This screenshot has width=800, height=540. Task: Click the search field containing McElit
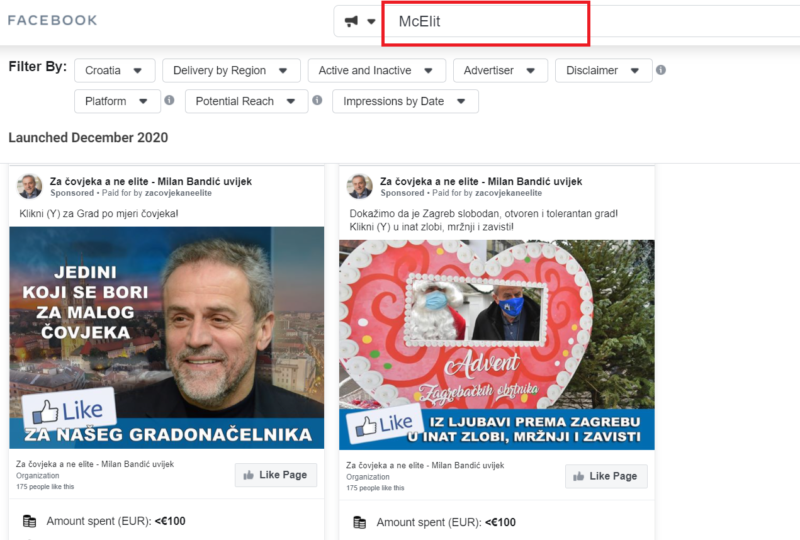486,23
